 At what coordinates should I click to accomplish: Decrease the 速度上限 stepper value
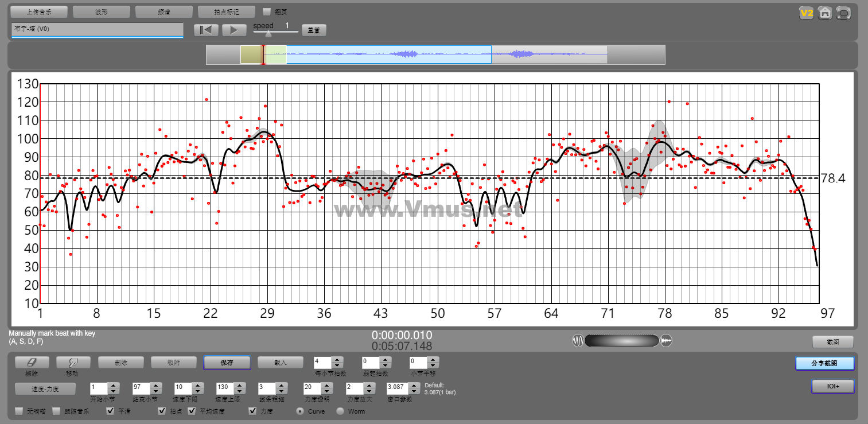[x=239, y=391]
